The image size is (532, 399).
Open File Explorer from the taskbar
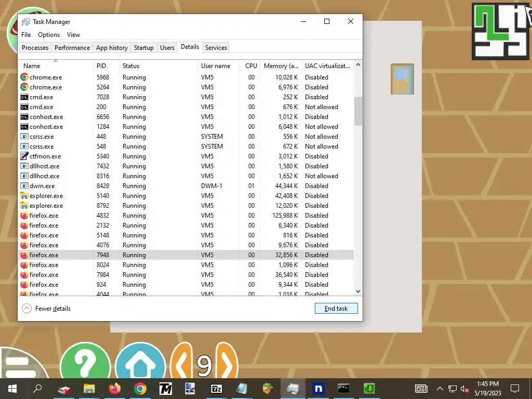(89, 389)
